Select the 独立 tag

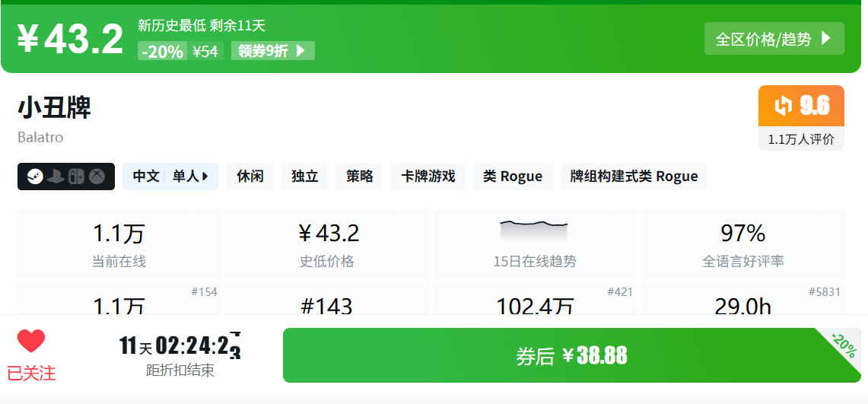tap(305, 177)
